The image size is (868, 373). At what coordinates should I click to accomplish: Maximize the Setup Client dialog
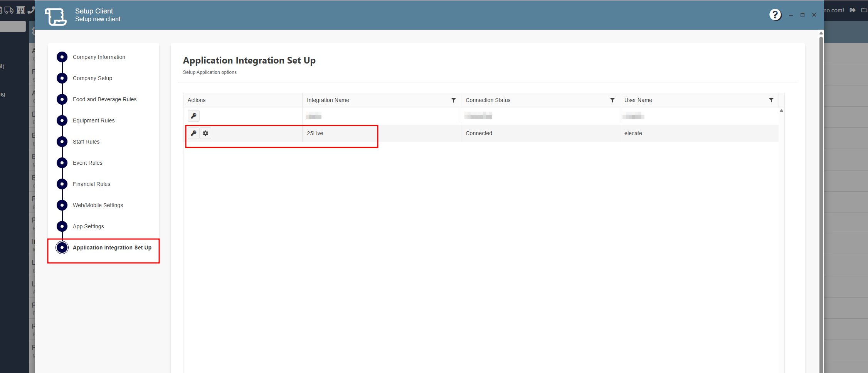[802, 15]
